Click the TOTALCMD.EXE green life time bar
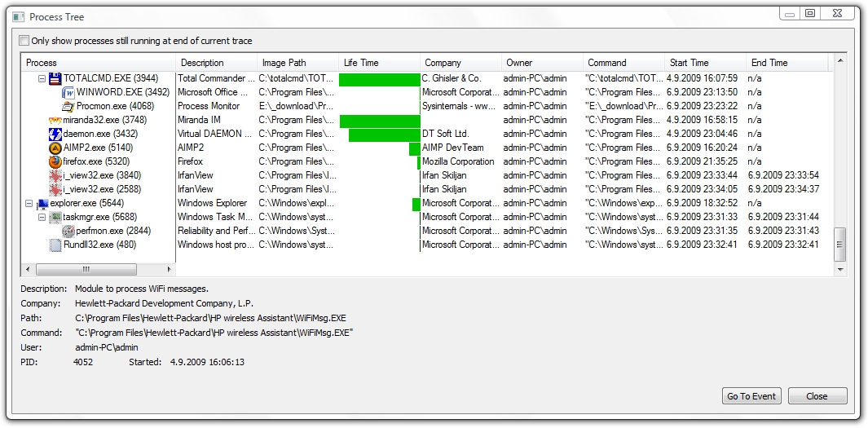 pos(380,80)
